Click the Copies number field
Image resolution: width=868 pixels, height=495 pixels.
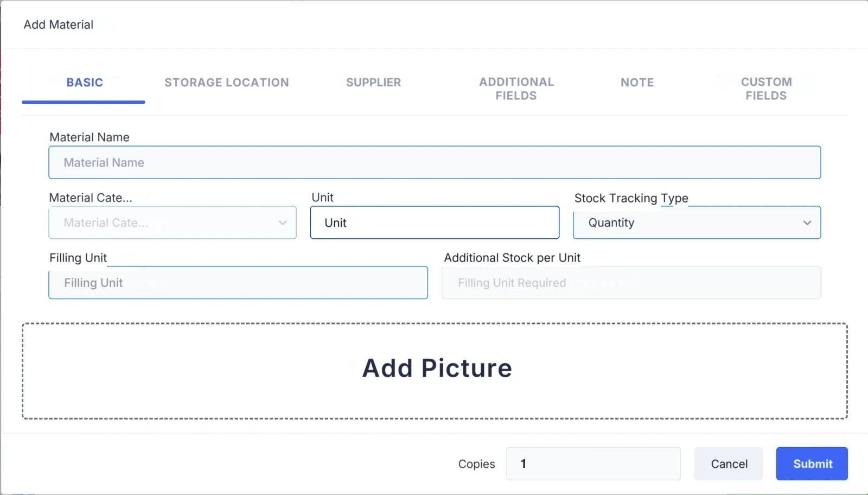[x=593, y=464]
